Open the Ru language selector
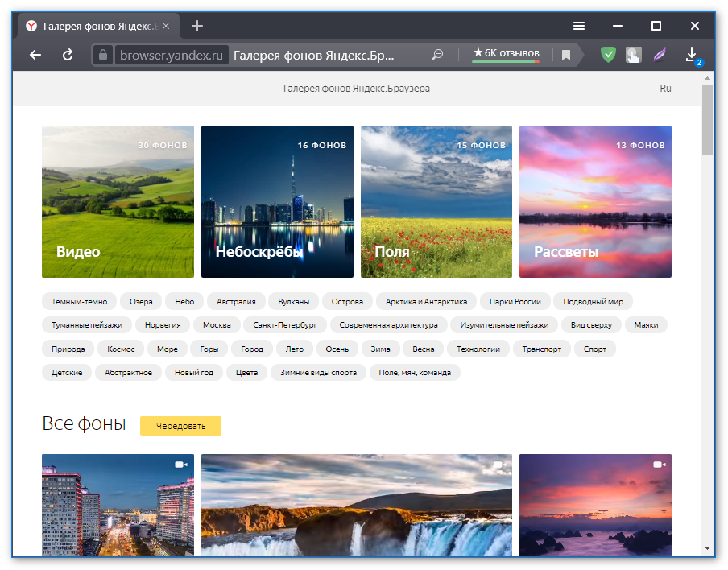Screen dimensions: 728x570 coord(665,88)
